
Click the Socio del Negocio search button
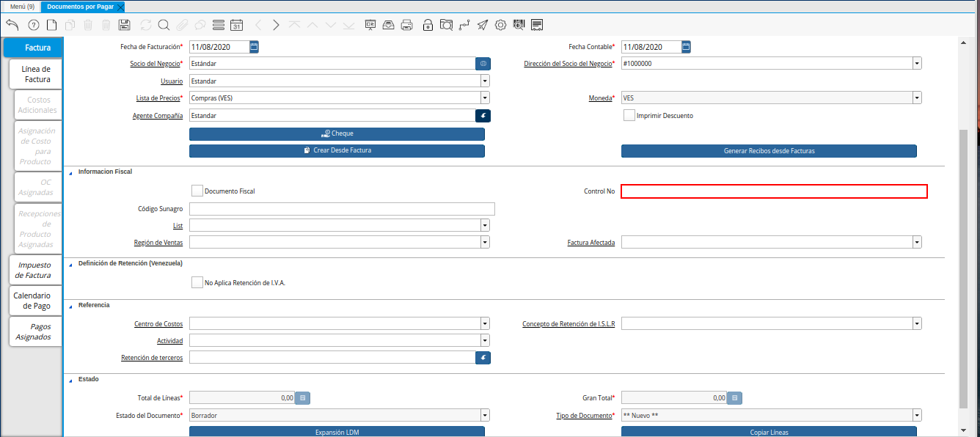point(483,64)
